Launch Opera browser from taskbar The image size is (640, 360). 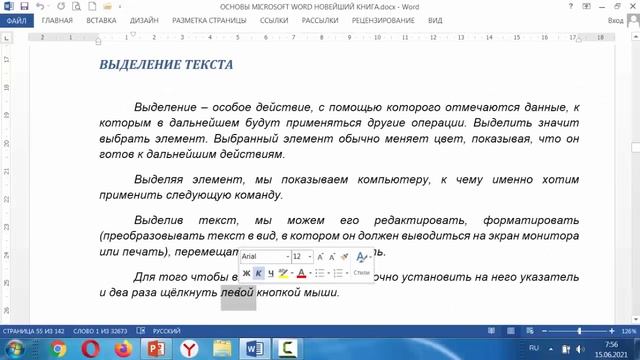[91, 349]
